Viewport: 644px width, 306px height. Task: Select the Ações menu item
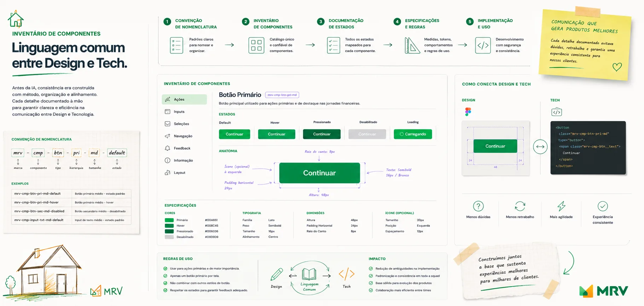184,100
